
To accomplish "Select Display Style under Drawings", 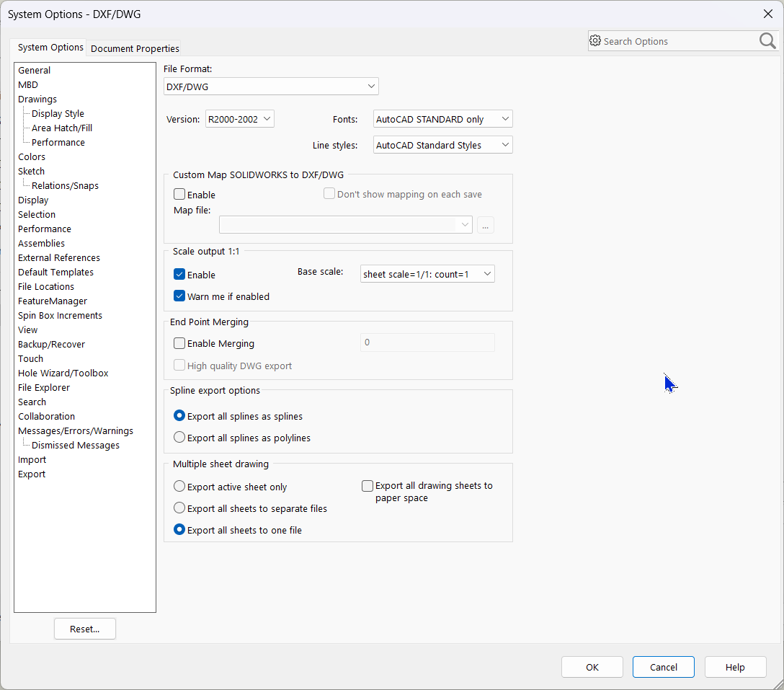I will (58, 114).
